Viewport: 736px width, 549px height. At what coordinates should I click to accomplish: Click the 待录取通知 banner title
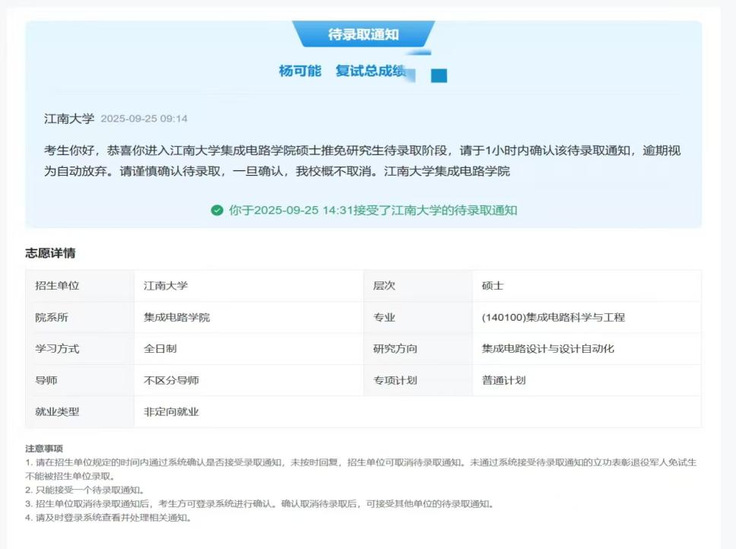point(363,35)
